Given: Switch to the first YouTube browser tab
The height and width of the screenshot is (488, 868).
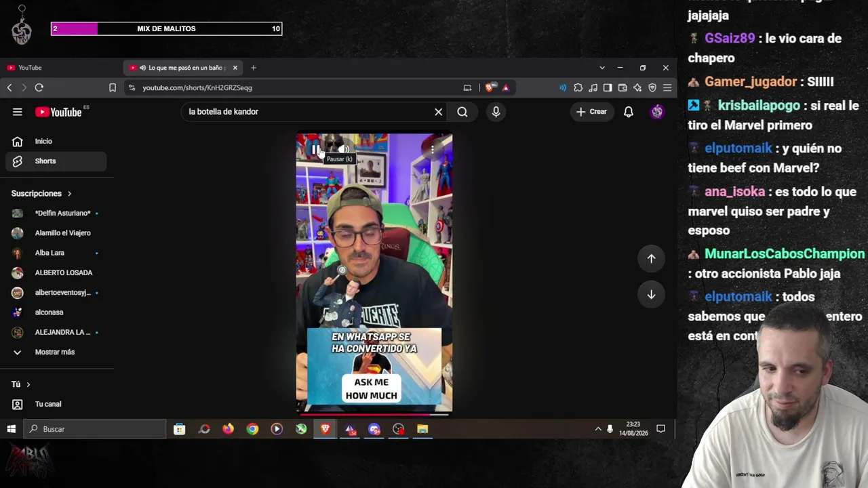Looking at the screenshot, I should 61,68.
